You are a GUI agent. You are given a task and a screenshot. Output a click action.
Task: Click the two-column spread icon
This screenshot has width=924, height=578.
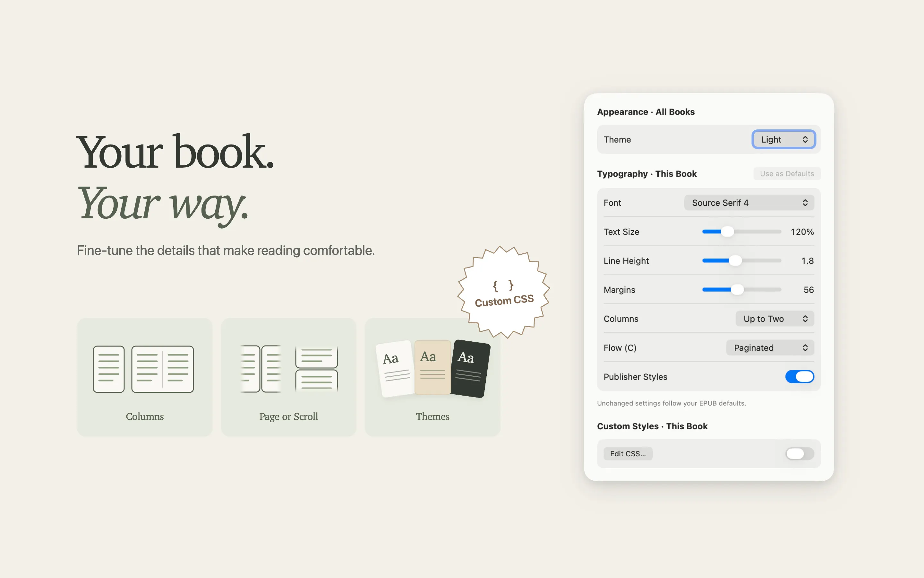[163, 369]
